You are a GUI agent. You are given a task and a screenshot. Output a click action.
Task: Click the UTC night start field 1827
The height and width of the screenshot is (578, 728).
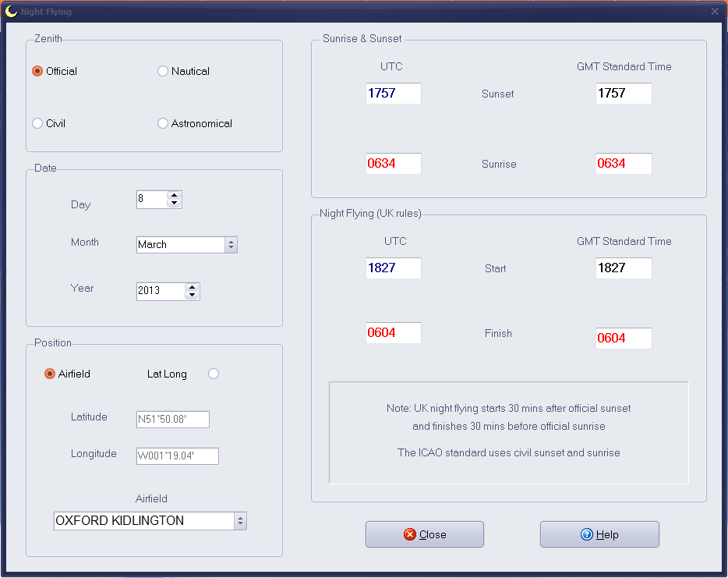pos(394,268)
